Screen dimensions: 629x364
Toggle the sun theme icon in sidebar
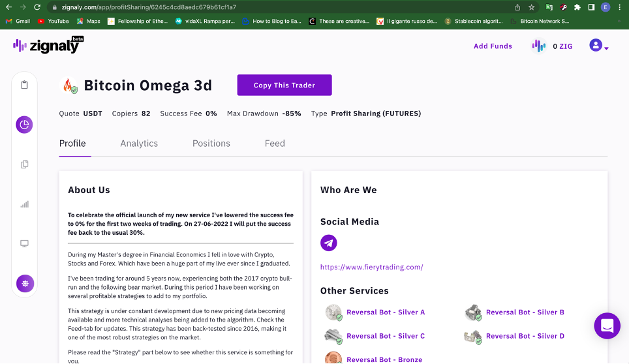click(25, 283)
